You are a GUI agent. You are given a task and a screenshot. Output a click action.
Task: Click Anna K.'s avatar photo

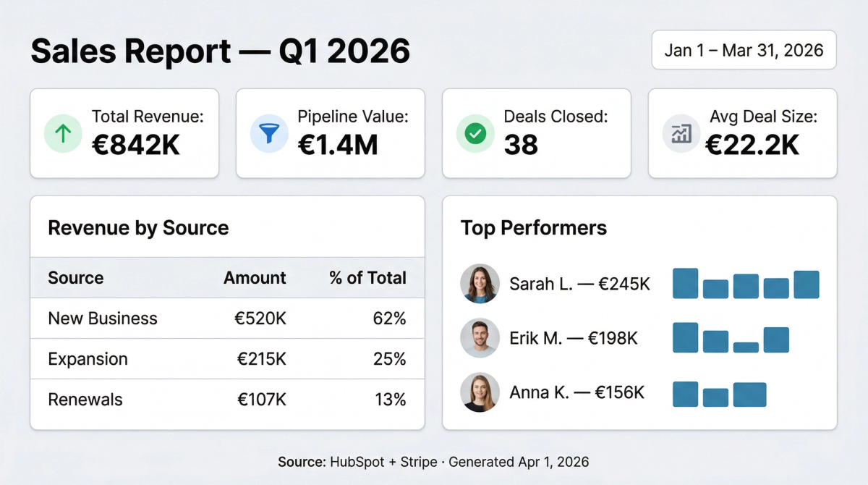(480, 392)
